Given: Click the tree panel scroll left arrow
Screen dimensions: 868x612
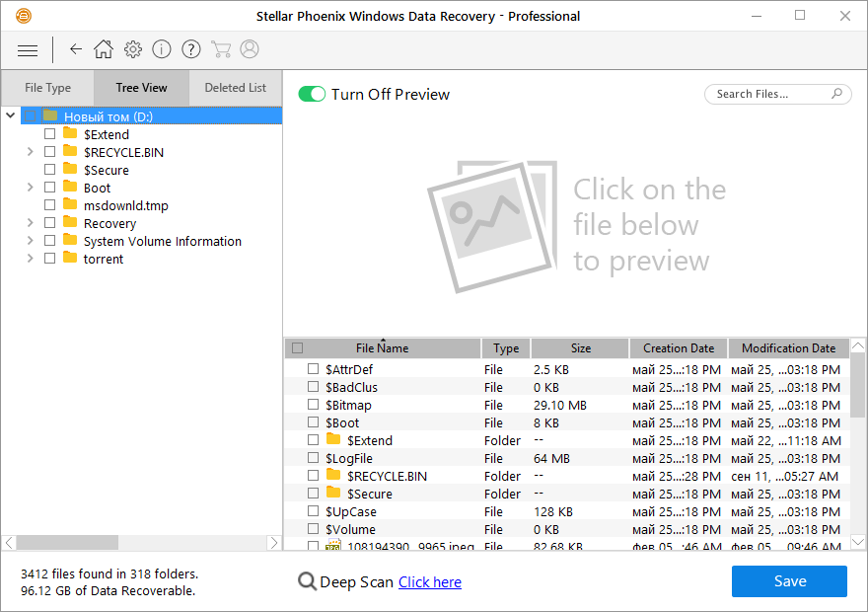Looking at the screenshot, I should (x=9, y=543).
